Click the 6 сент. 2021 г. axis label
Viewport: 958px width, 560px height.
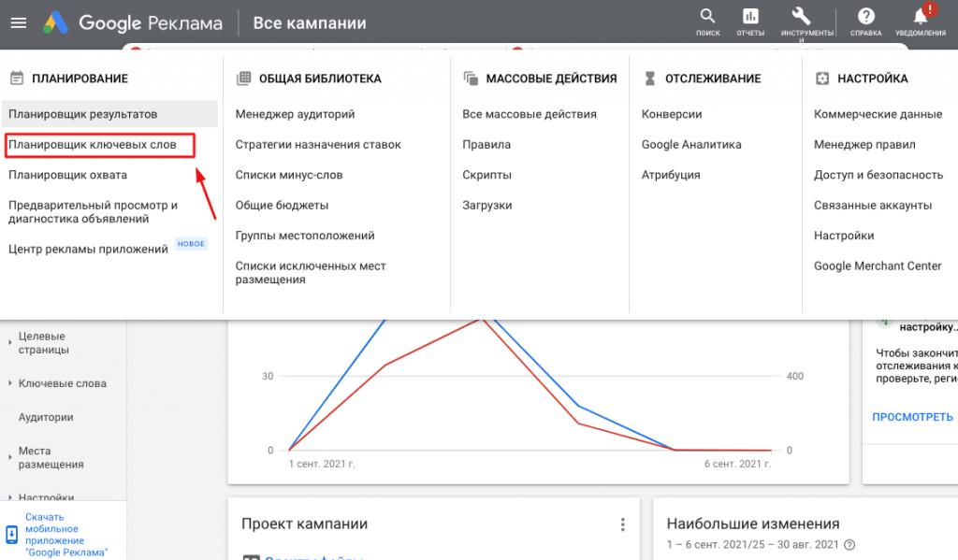coord(737,464)
